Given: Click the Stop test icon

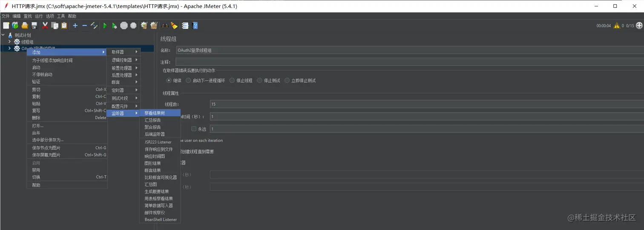Looking at the screenshot, I should point(124,26).
